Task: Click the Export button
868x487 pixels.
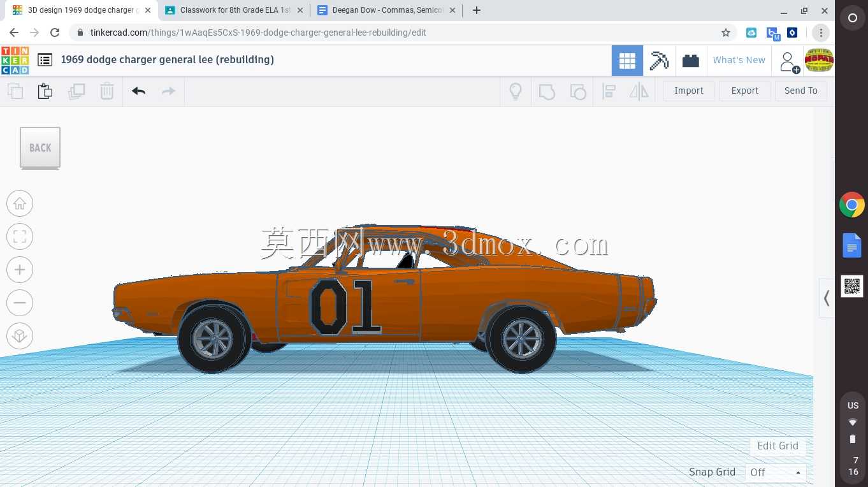Action: point(745,91)
